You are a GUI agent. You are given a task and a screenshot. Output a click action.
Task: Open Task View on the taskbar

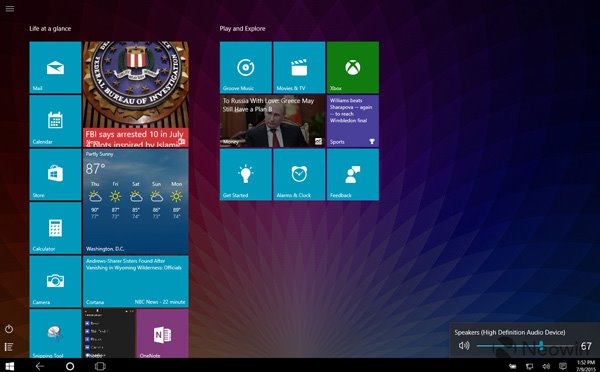[100, 366]
